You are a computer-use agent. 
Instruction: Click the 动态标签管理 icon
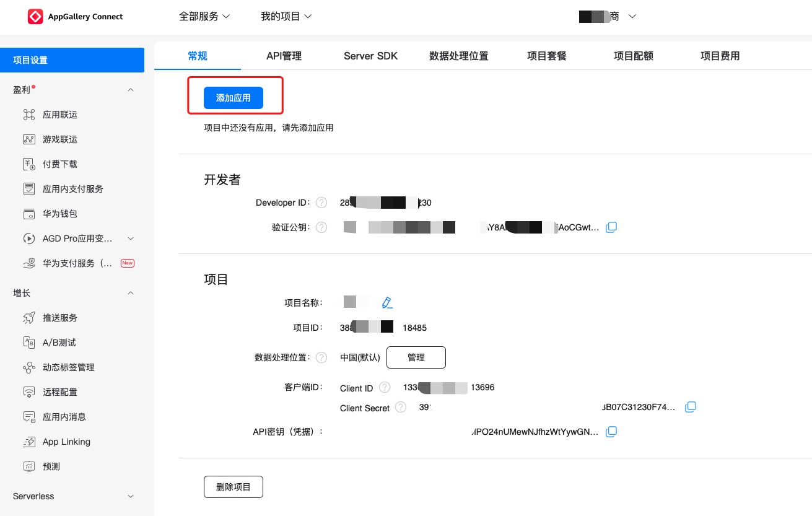coord(29,367)
